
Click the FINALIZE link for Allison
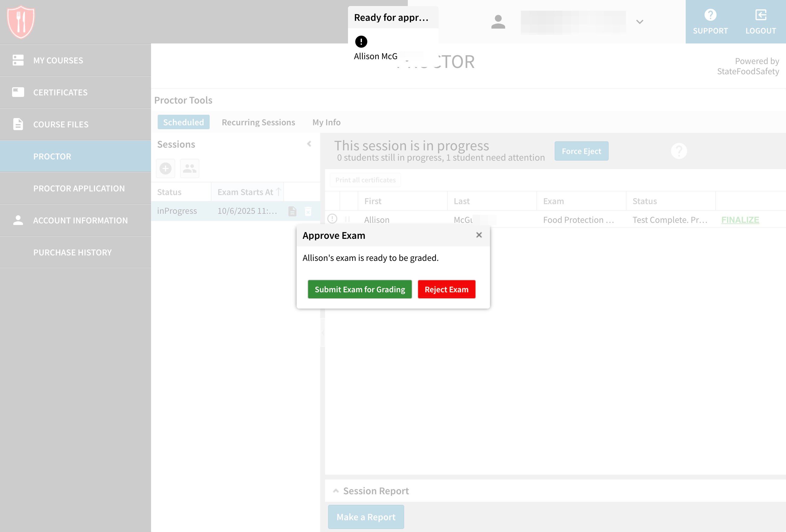[740, 220]
